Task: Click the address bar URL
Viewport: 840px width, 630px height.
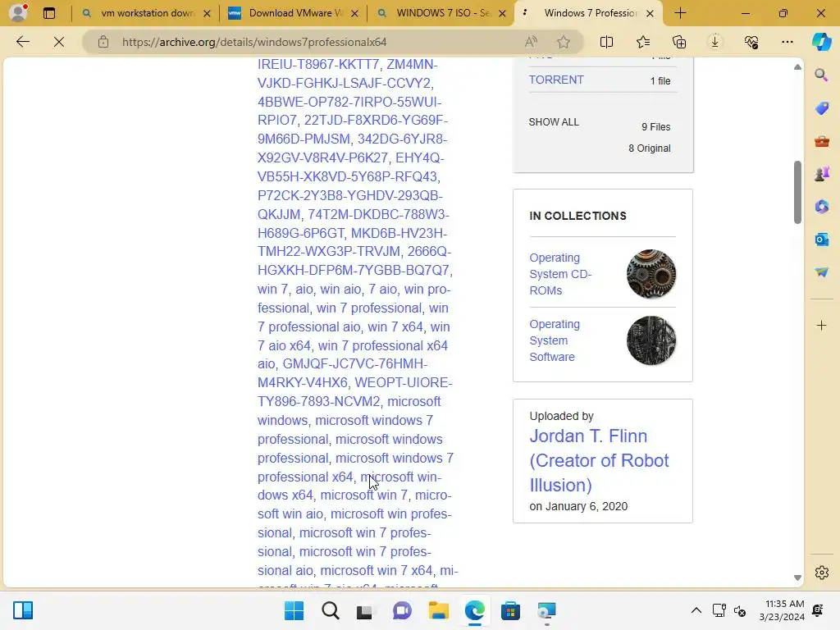Action: point(254,42)
